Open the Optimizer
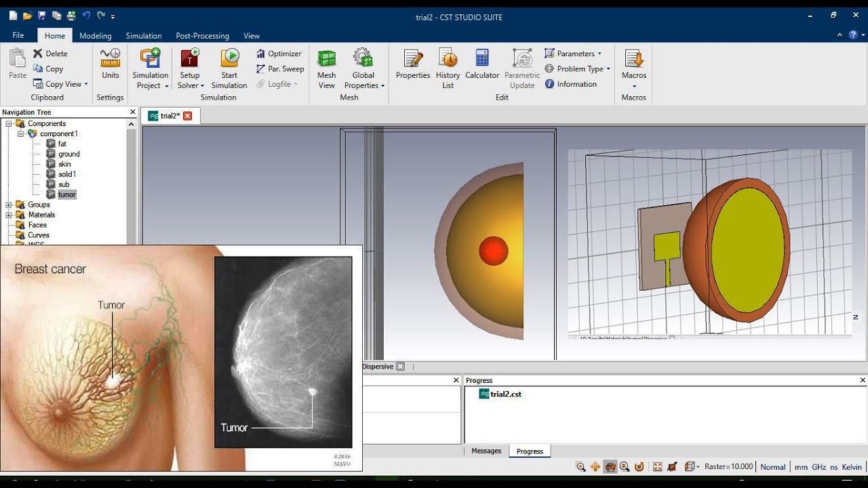 point(279,54)
